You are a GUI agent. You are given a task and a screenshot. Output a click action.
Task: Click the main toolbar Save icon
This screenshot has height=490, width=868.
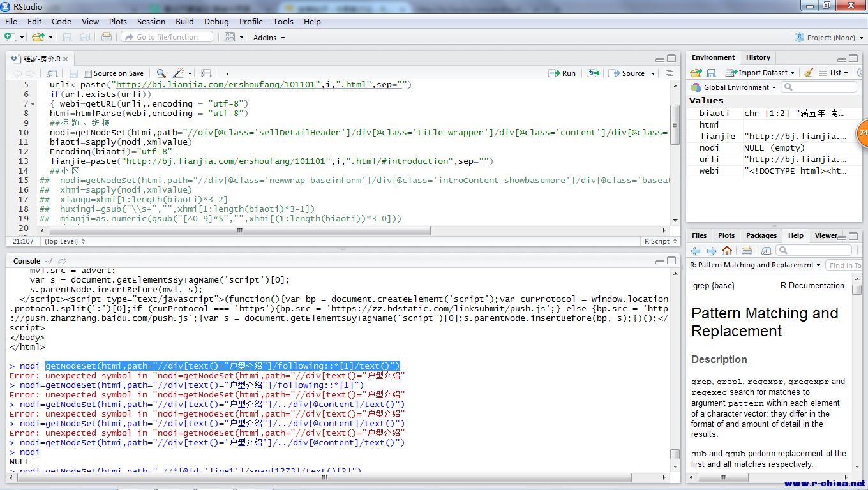click(67, 37)
